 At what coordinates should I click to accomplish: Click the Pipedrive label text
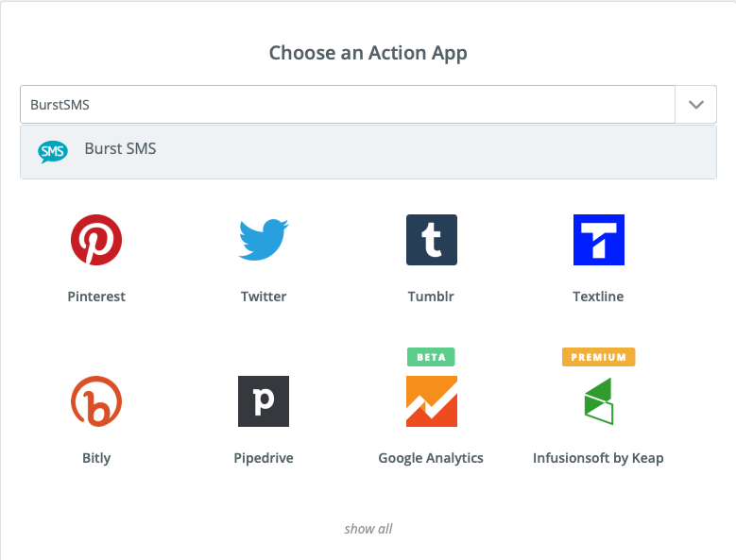[264, 458]
